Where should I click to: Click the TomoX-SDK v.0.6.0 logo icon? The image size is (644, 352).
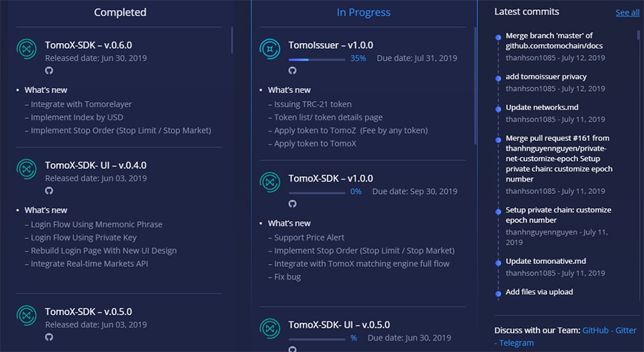27,49
